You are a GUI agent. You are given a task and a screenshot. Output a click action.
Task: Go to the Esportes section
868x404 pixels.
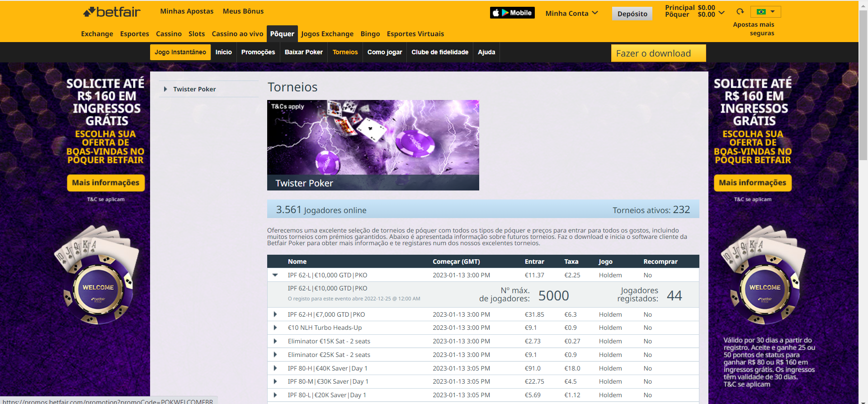135,34
